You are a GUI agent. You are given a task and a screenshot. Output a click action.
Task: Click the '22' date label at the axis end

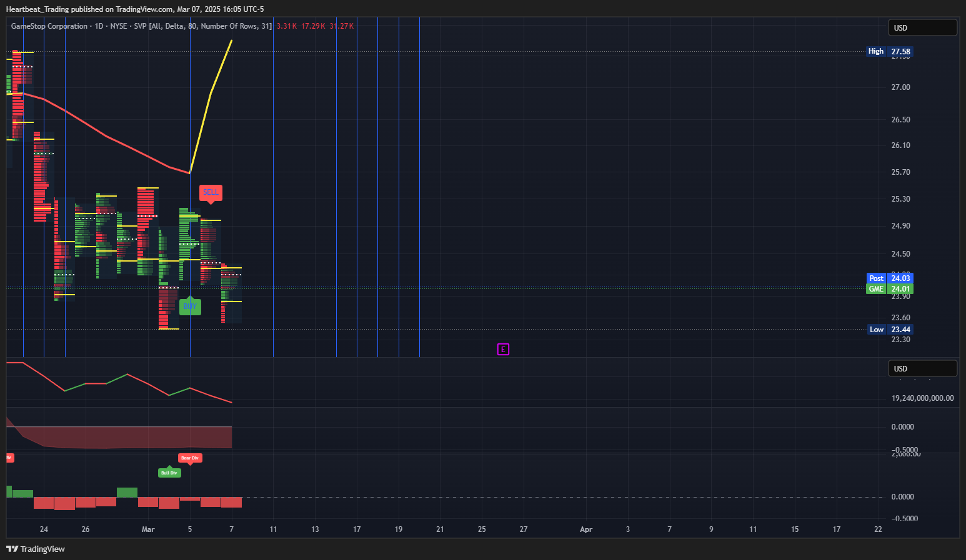pyautogui.click(x=878, y=529)
